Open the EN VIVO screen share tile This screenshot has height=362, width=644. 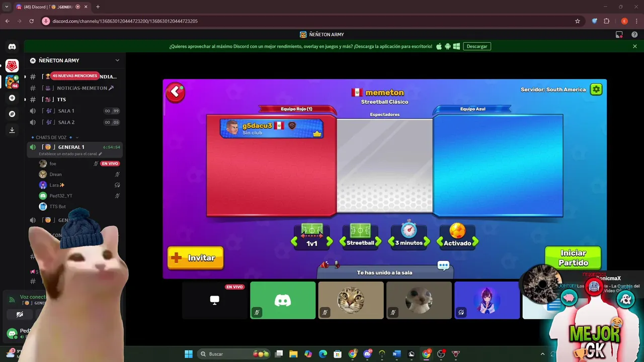(x=215, y=300)
